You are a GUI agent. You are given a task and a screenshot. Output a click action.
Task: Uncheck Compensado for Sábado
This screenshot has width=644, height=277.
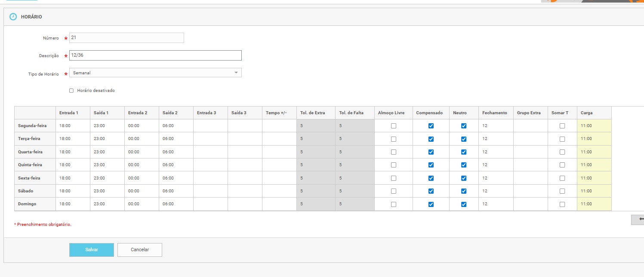431,191
